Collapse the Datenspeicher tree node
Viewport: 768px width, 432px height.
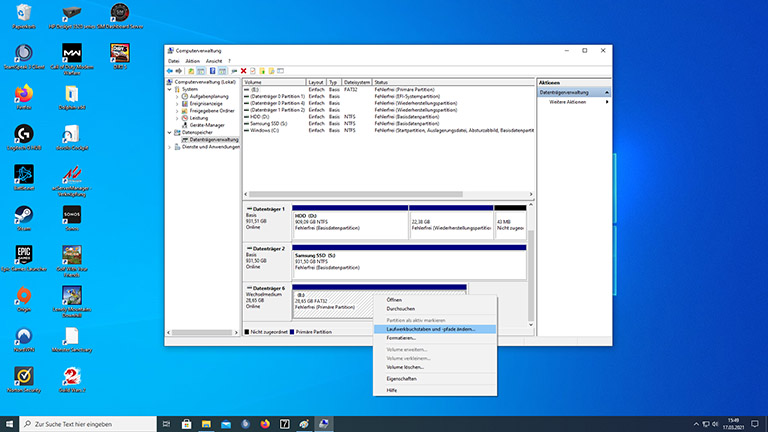click(x=171, y=132)
